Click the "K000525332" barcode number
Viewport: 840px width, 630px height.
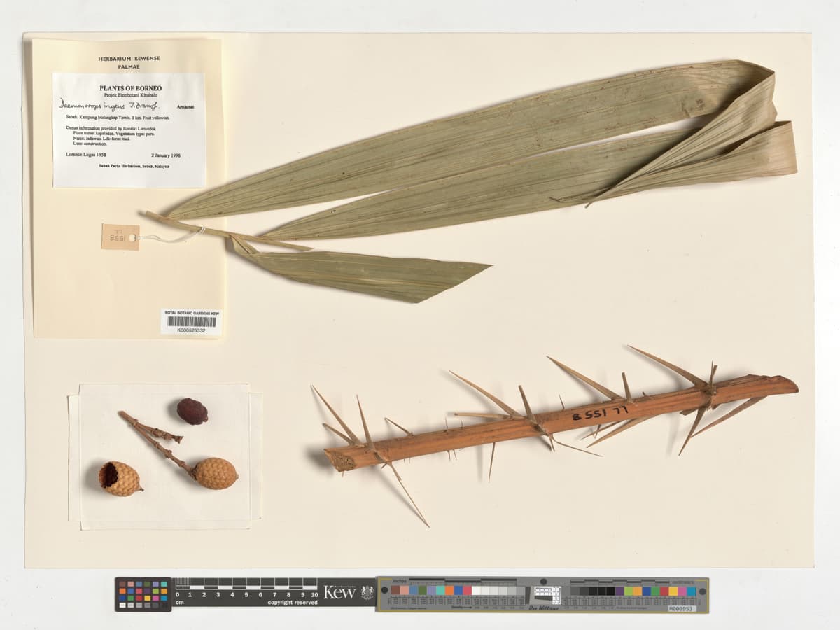(191, 330)
